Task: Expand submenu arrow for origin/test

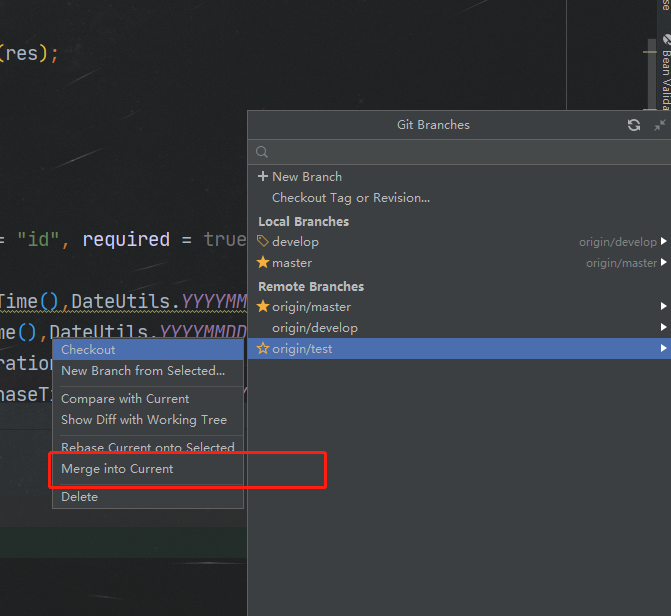Action: pos(663,348)
